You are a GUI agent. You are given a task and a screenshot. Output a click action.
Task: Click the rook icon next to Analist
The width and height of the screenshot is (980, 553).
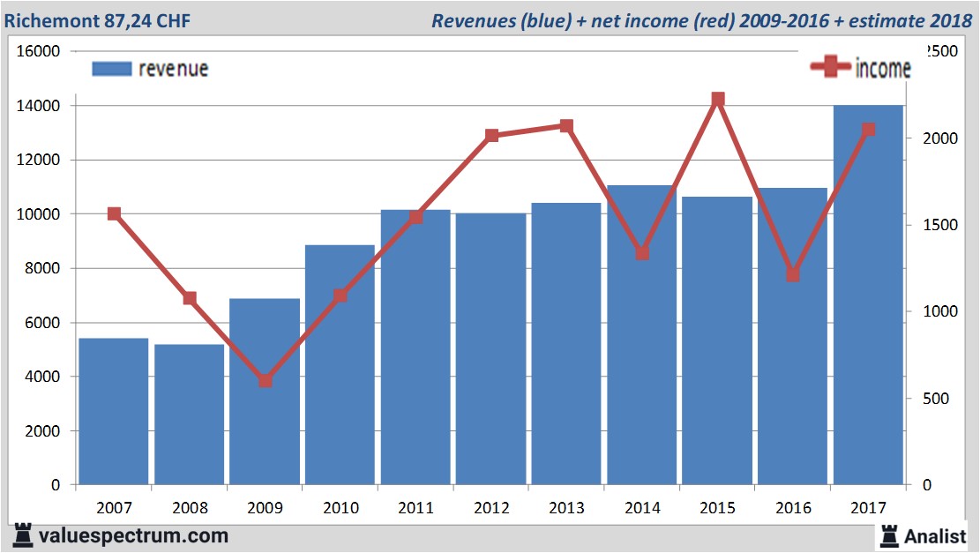(888, 534)
